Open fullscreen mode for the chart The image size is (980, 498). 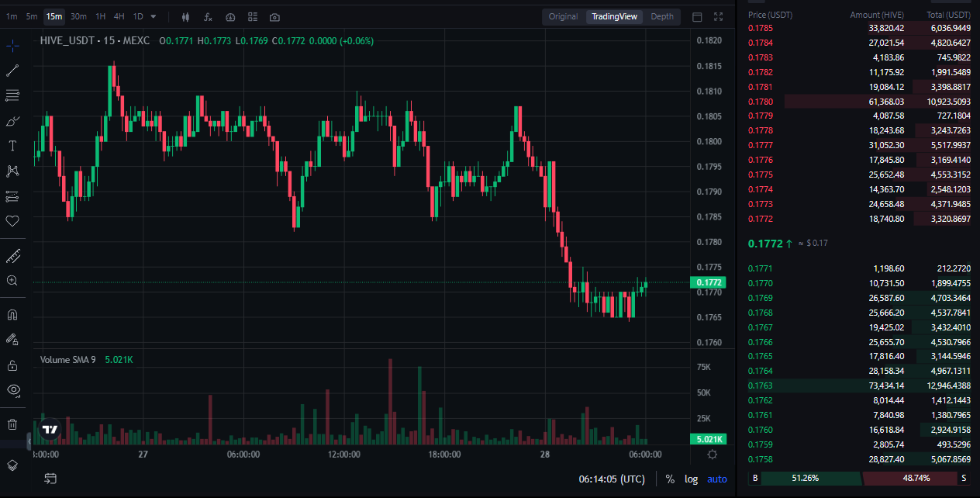pyautogui.click(x=719, y=17)
